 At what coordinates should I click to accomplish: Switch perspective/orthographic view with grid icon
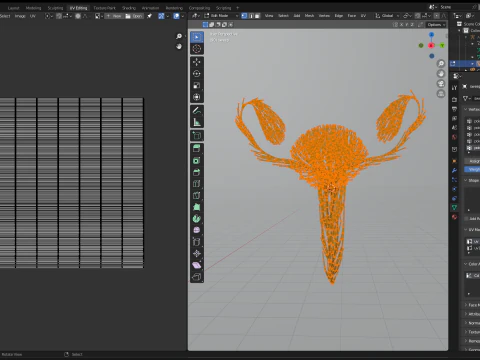click(x=441, y=94)
